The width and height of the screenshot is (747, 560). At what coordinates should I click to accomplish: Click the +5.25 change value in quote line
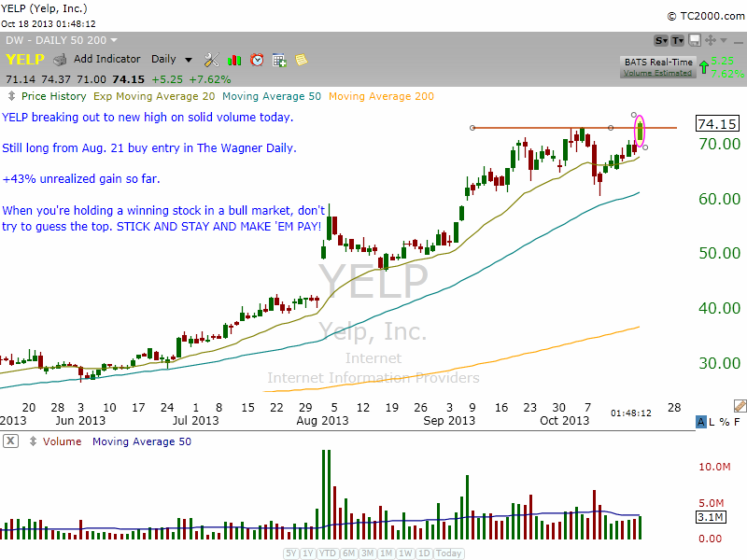(167, 79)
